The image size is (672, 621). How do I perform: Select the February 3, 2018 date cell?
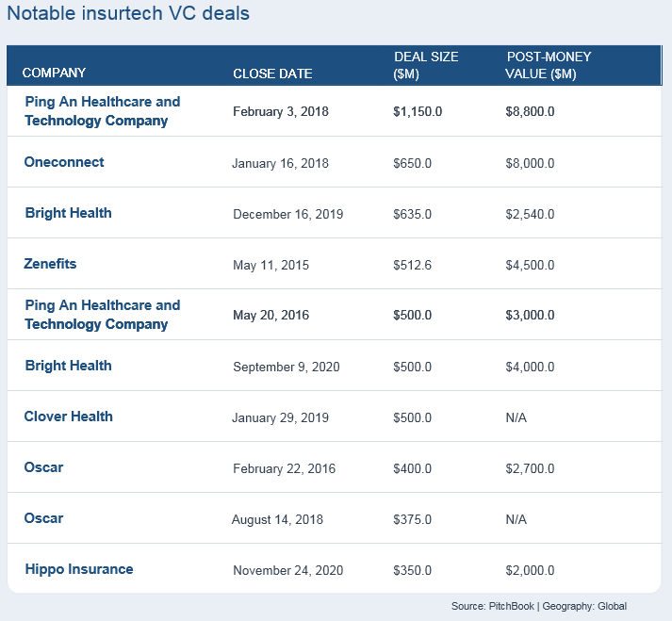click(x=281, y=111)
